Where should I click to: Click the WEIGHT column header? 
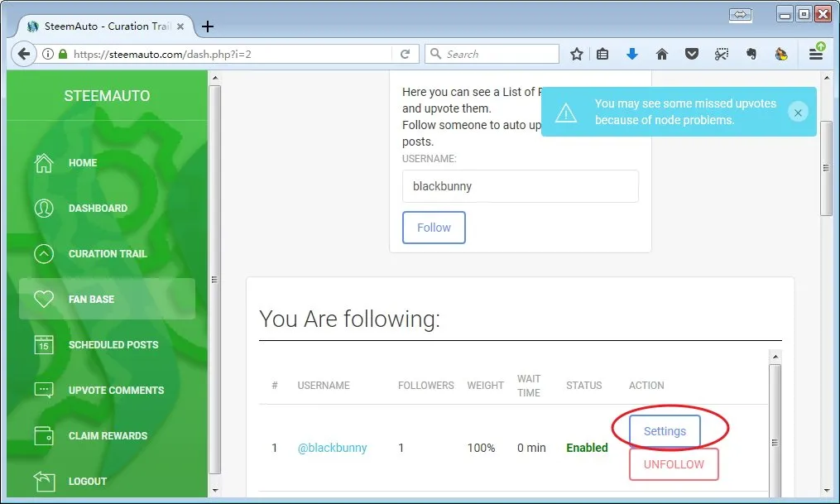[485, 386]
